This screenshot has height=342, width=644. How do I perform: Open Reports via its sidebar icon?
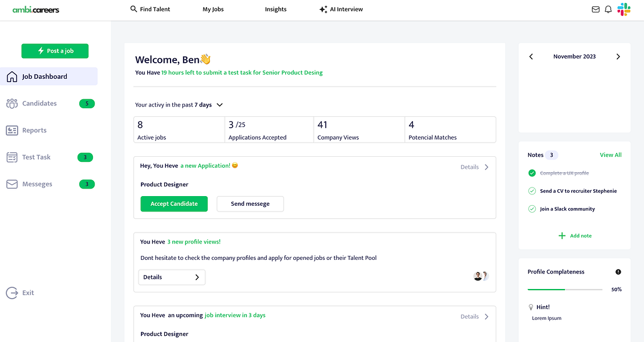12,131
